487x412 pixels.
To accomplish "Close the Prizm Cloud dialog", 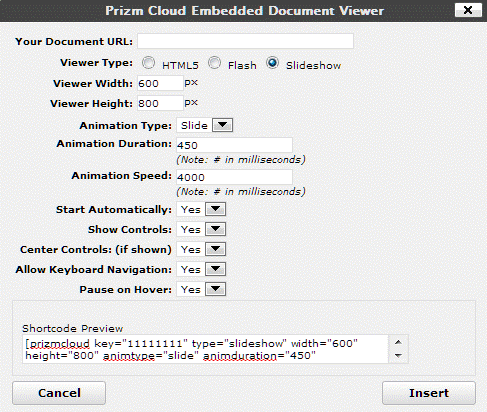I will coord(468,10).
